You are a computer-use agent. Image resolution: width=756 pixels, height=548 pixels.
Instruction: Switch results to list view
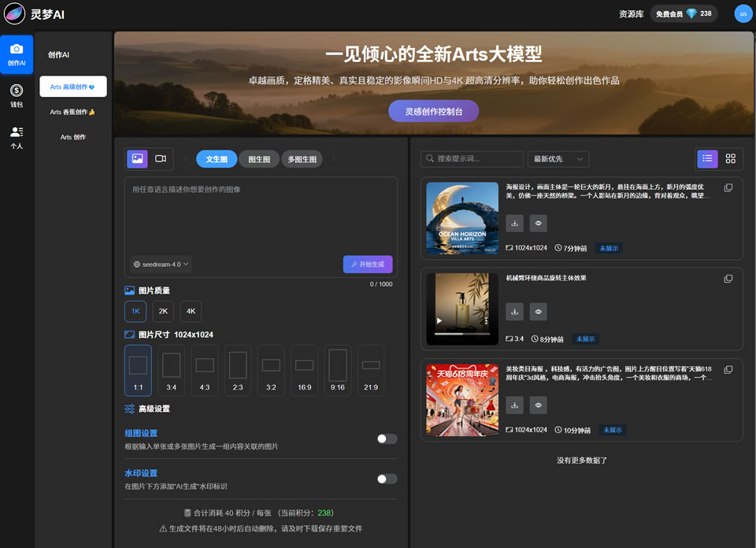707,158
